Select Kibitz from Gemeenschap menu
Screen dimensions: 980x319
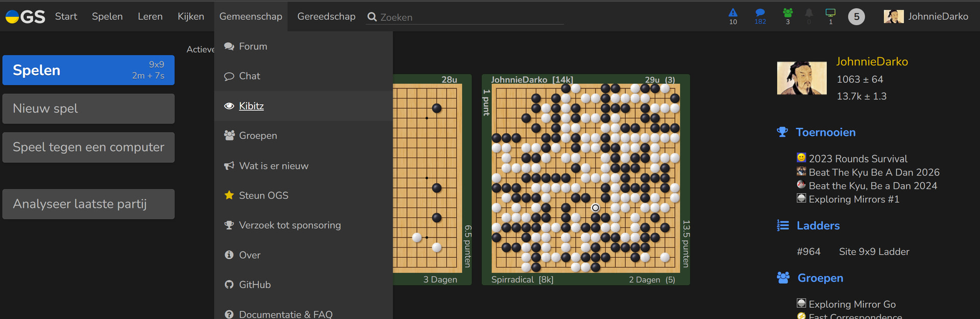click(251, 106)
